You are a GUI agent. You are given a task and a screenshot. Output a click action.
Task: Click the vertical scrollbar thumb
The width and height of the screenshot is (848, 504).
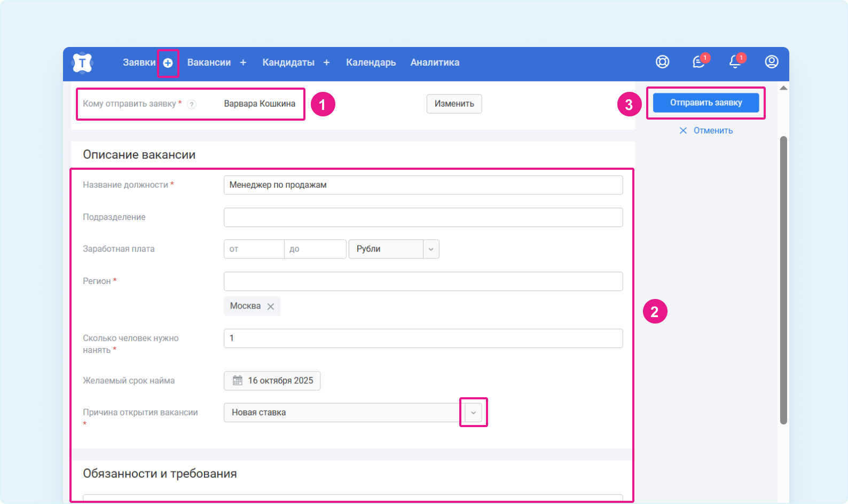point(783,280)
